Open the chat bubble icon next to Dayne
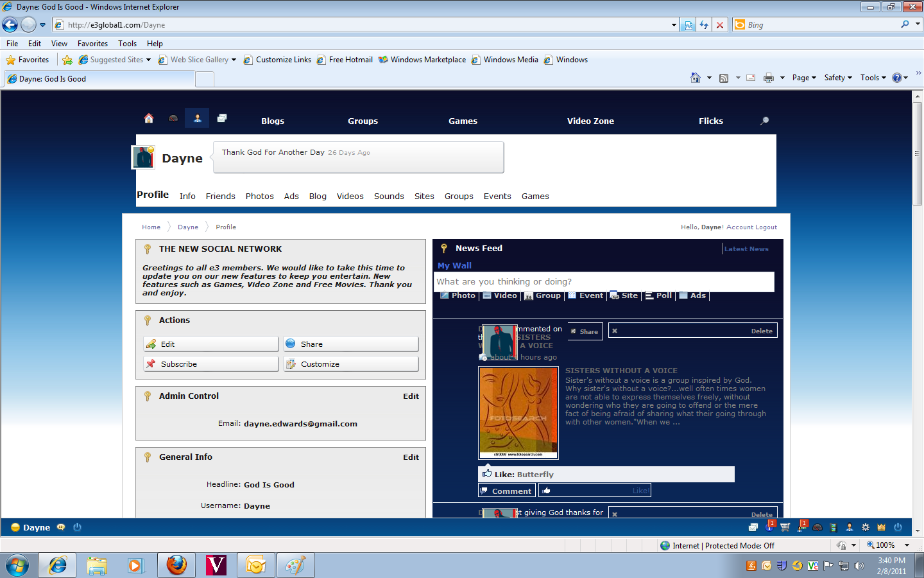 (61, 527)
